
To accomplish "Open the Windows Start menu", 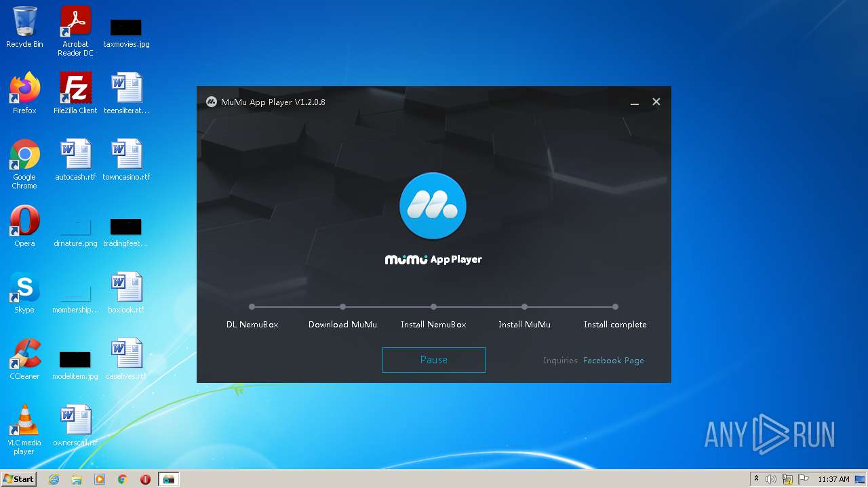I will tap(19, 479).
